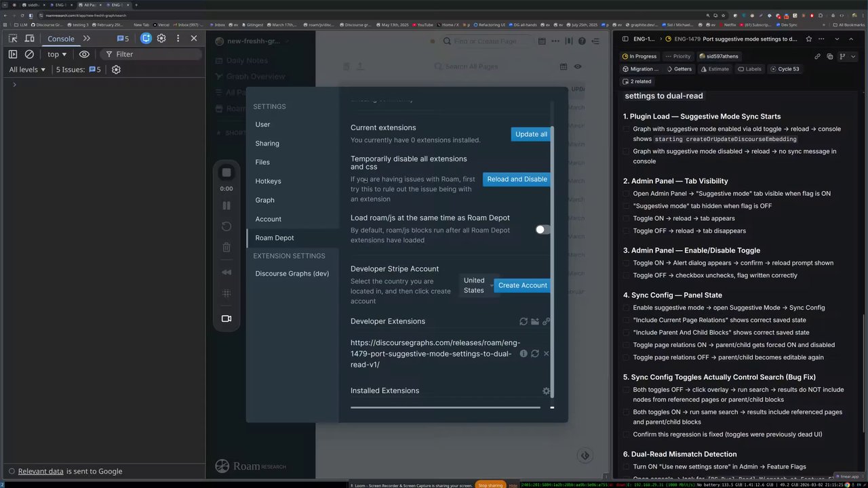Open the Hotkeys settings tab
Viewport: 868px width, 488px height.
click(268, 182)
